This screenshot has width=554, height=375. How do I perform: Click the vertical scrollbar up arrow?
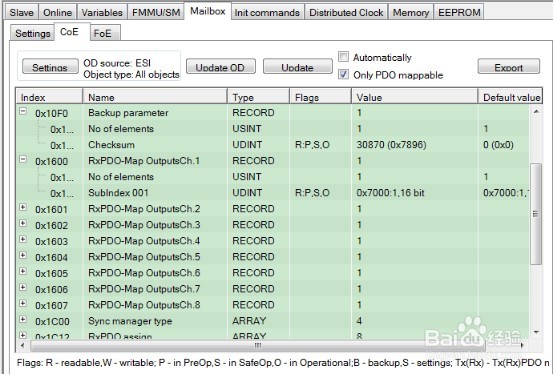(x=536, y=111)
